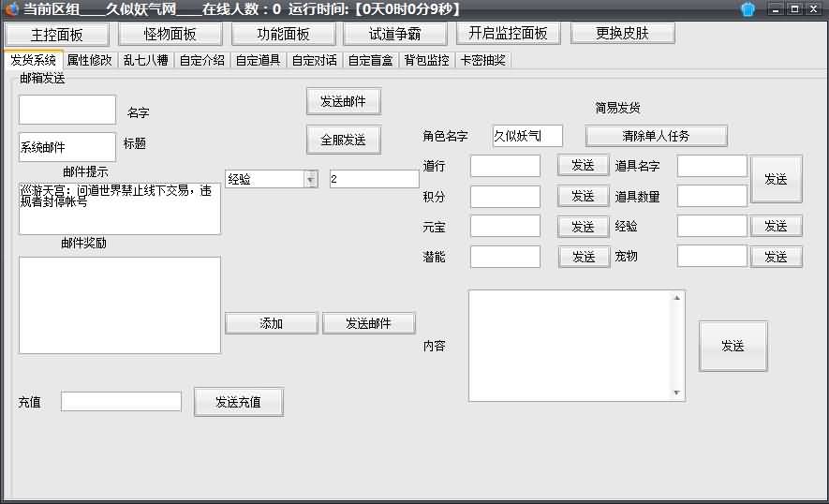Click the blue shield icon in title bar
This screenshot has width=829, height=504.
(x=748, y=9)
